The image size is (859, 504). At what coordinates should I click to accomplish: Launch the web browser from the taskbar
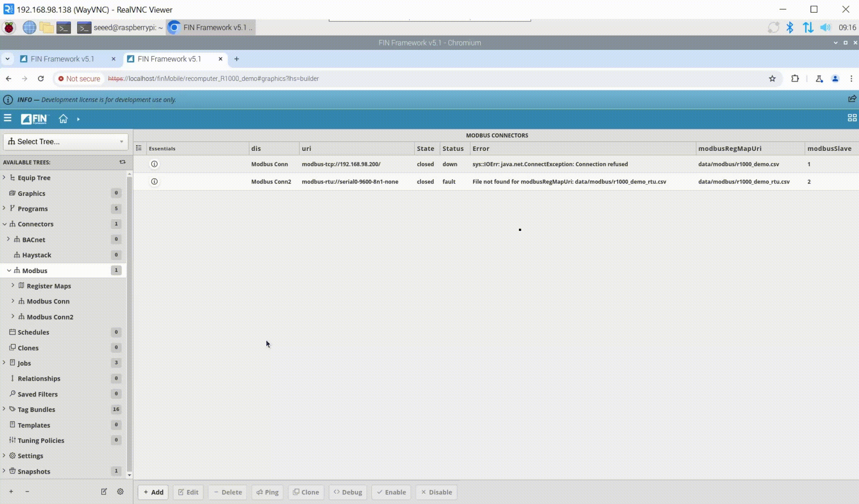point(29,28)
